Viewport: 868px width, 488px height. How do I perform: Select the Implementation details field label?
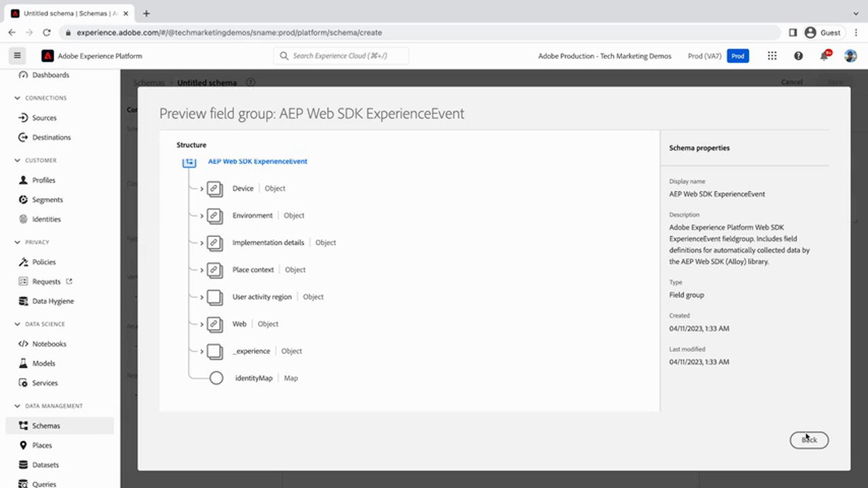coord(268,242)
